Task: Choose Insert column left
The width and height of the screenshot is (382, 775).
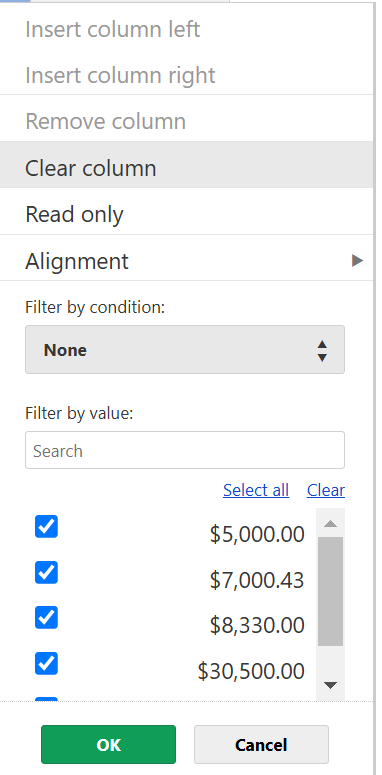Action: pos(186,30)
